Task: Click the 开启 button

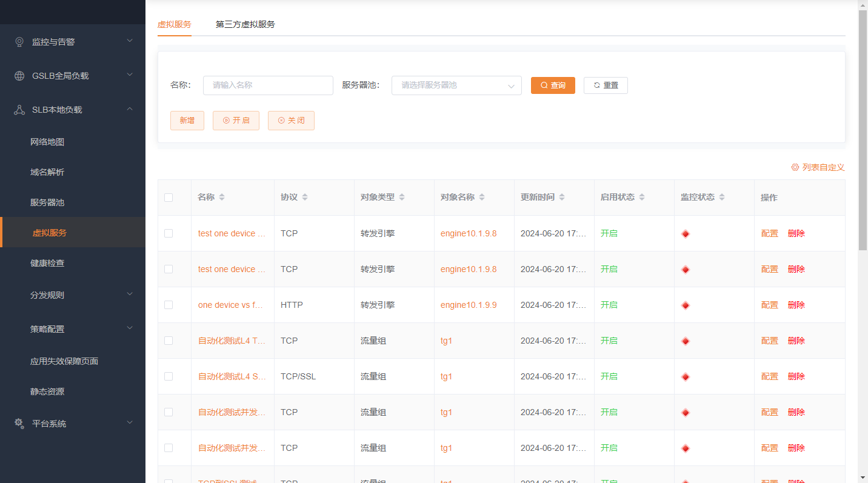Action: (x=236, y=121)
